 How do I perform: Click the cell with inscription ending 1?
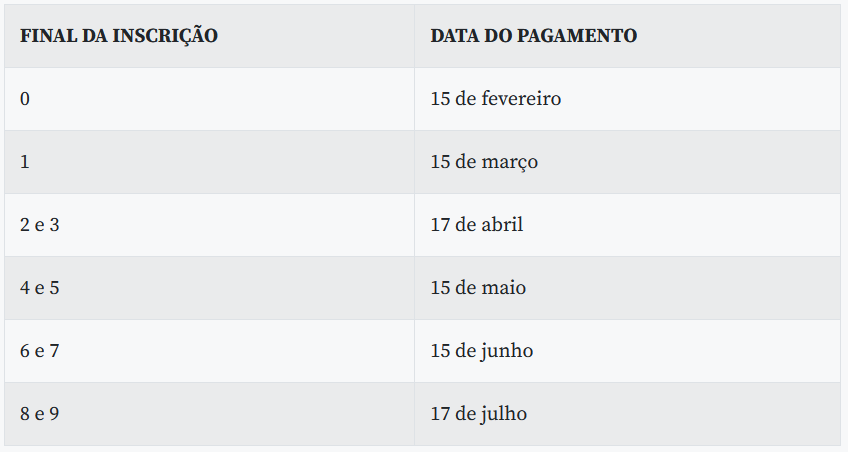[209, 162]
